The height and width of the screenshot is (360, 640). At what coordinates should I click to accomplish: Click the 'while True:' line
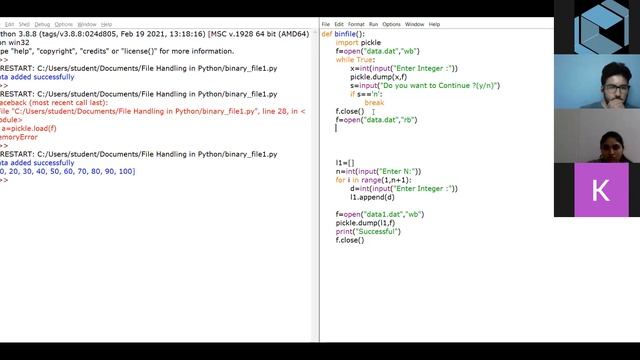point(355,60)
